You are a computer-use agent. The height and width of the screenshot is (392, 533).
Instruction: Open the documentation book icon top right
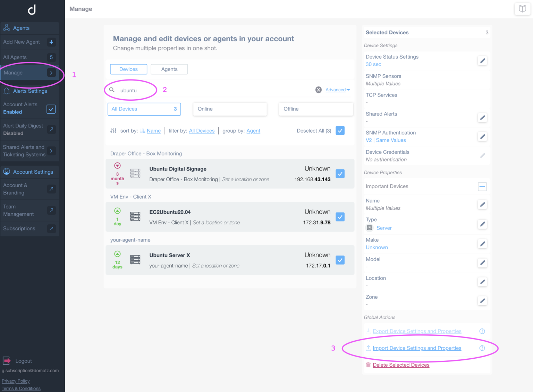click(522, 9)
